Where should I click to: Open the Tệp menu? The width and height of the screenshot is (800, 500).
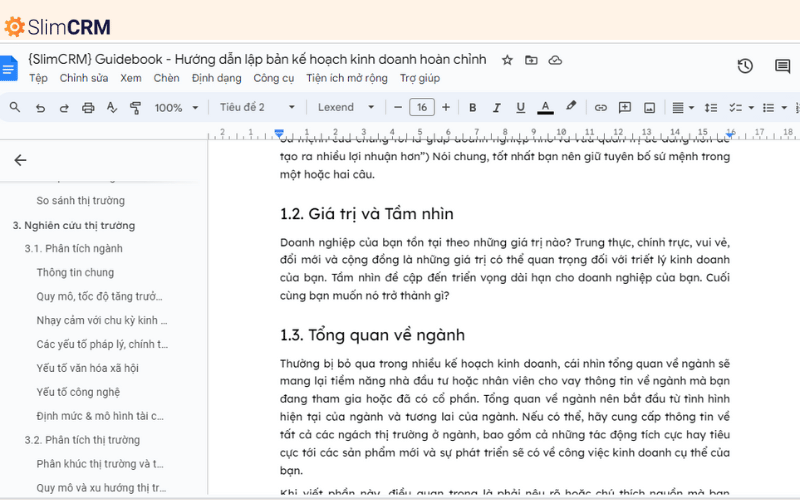pyautogui.click(x=38, y=78)
